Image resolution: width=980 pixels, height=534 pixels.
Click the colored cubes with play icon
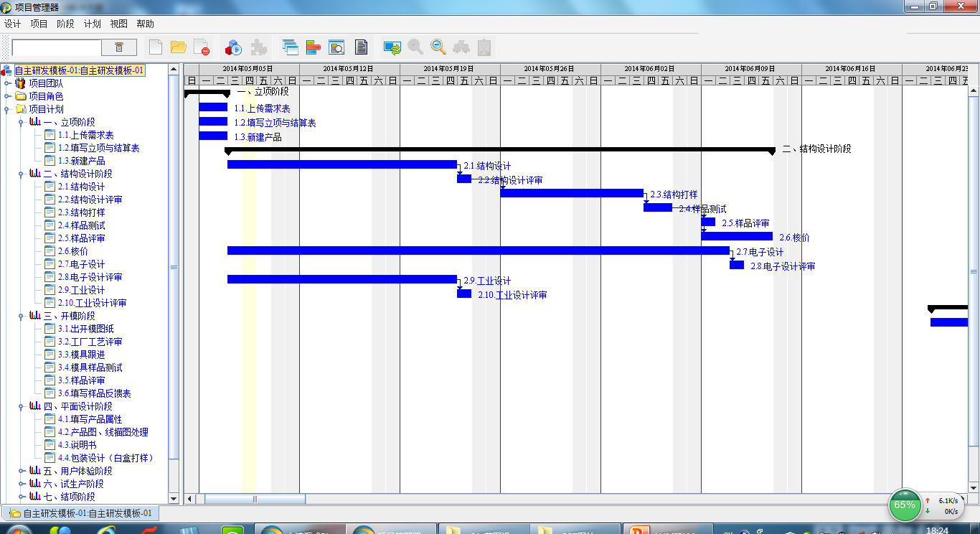click(233, 47)
